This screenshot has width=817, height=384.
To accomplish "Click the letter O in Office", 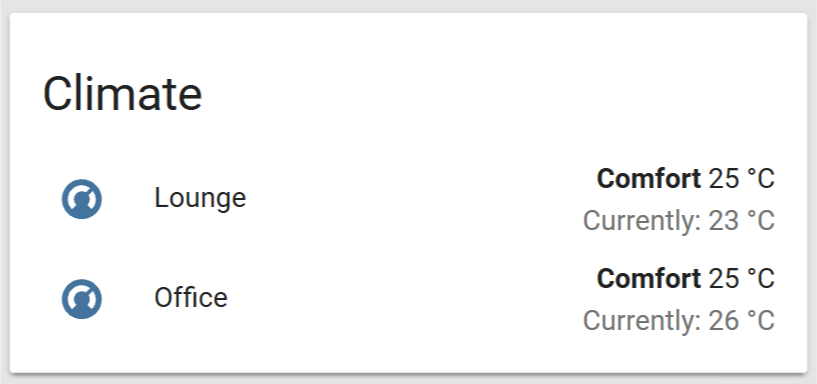I will (x=164, y=297).
